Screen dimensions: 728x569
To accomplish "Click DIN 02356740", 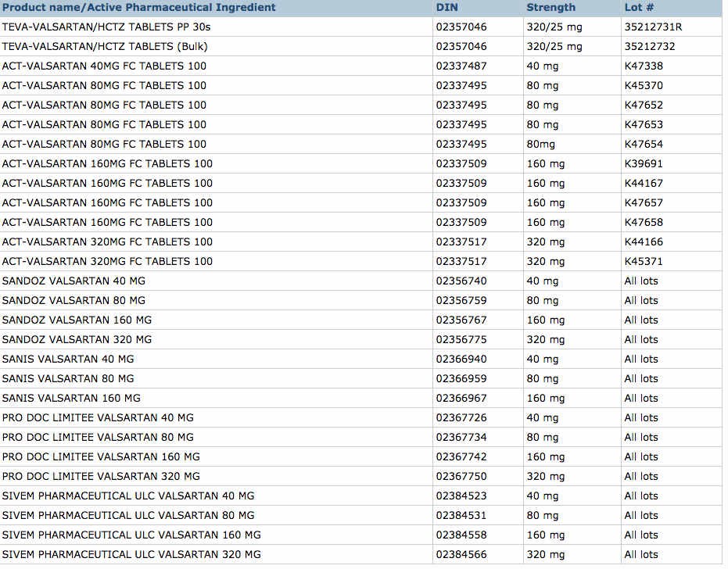I will pyautogui.click(x=461, y=281).
